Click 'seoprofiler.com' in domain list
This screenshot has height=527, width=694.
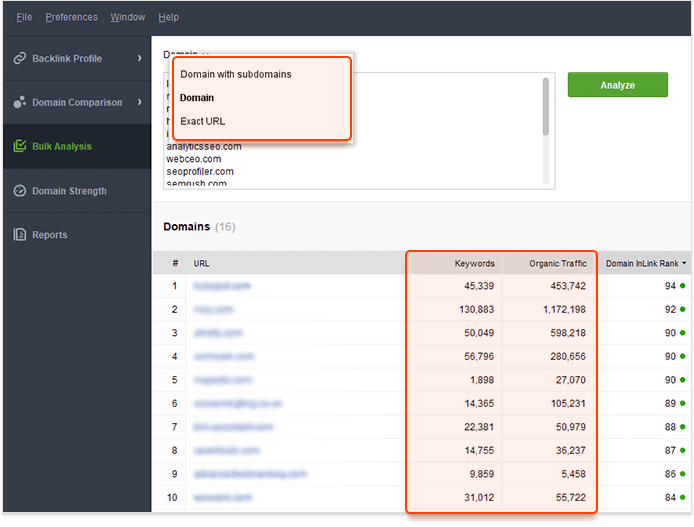pyautogui.click(x=200, y=171)
